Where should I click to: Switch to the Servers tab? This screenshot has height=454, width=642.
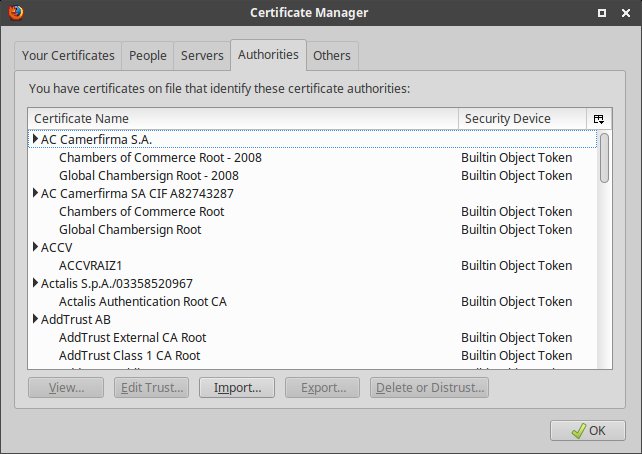click(202, 56)
